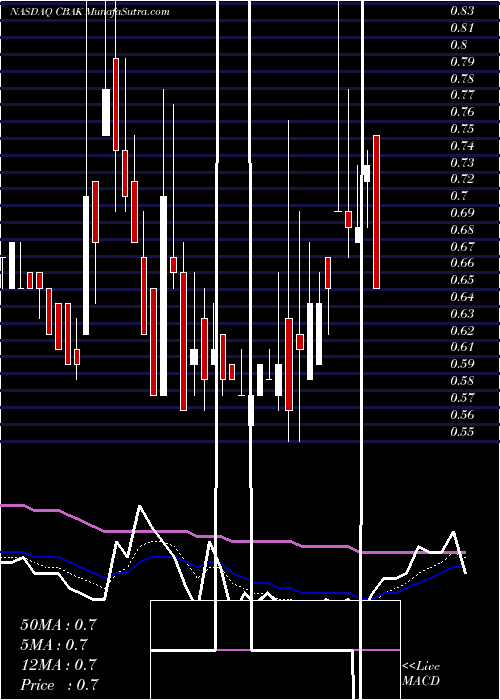
Task: Click the 0.69 price level label
Action: click(462, 212)
